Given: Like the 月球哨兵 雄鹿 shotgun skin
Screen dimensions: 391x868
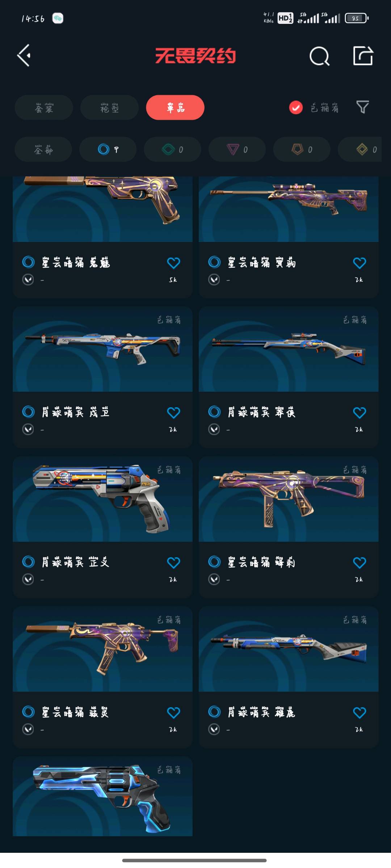Looking at the screenshot, I should 360,713.
